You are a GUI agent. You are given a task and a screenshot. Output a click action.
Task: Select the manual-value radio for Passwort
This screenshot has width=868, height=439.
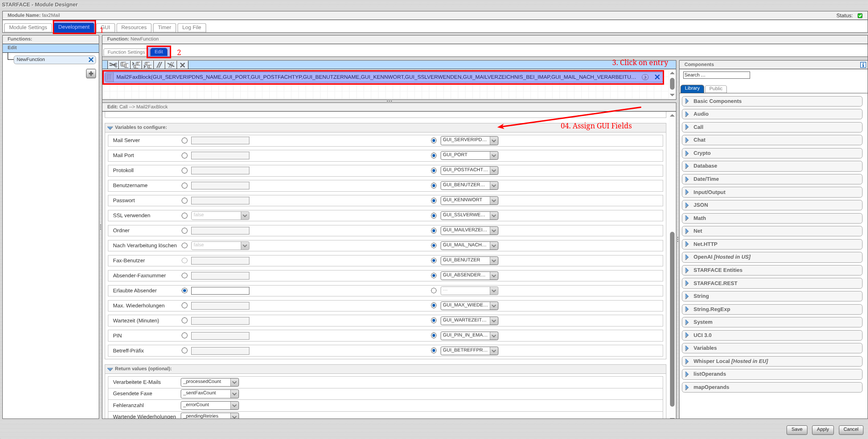click(x=184, y=201)
